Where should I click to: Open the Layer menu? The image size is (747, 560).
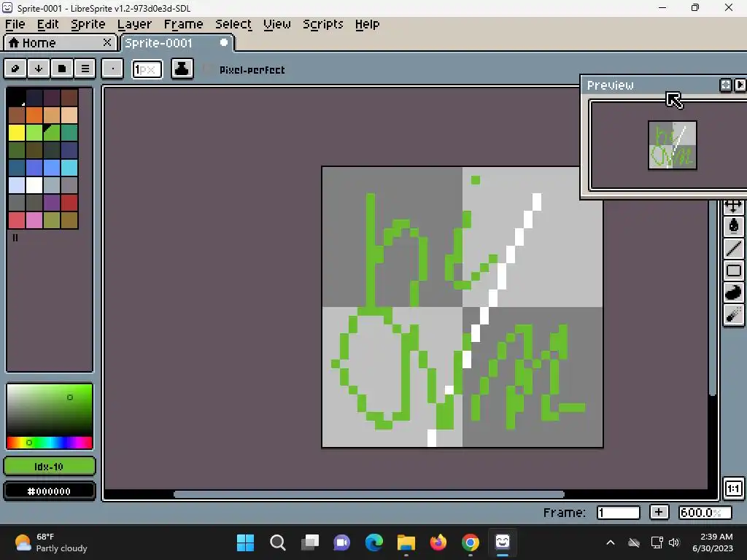[134, 24]
